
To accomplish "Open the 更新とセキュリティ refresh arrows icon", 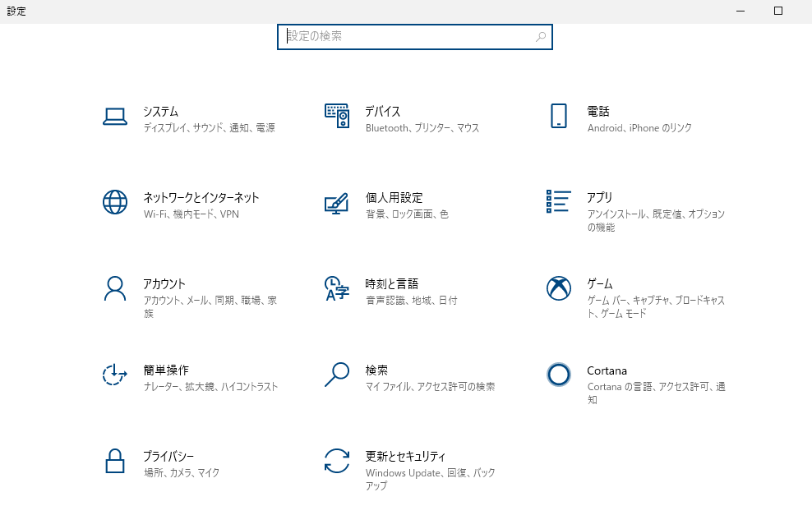I will (337, 461).
